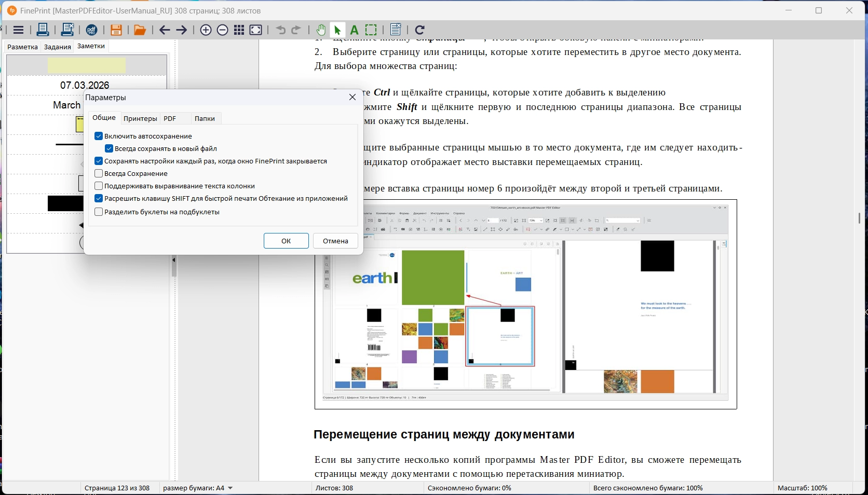868x495 pixels.
Task: Enable Всегда Сохранение checkbox
Action: (x=99, y=173)
